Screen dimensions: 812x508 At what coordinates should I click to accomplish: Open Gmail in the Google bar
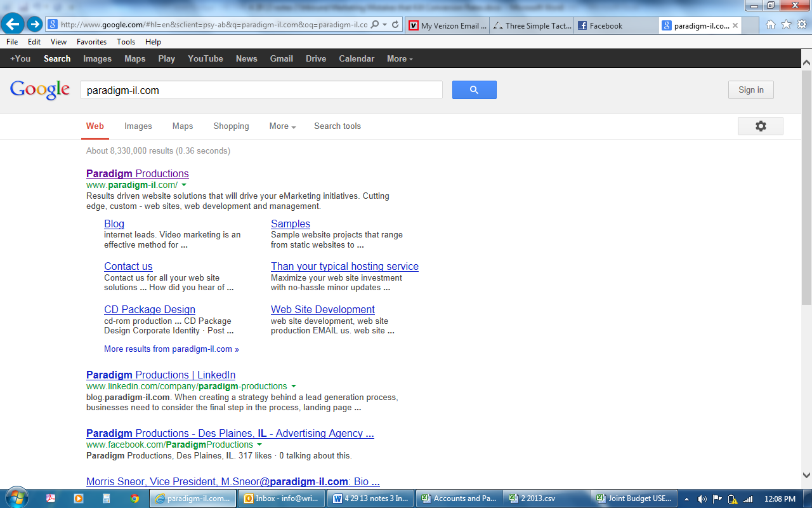coord(282,58)
